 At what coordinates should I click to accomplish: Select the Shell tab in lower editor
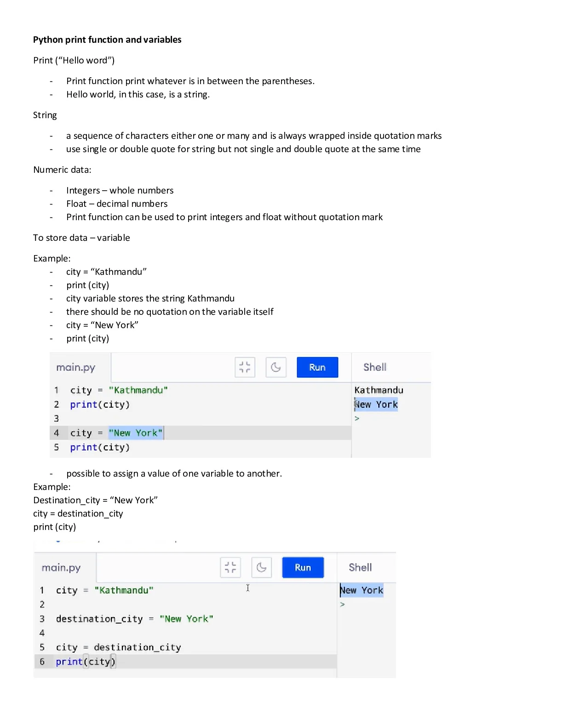[x=360, y=567]
